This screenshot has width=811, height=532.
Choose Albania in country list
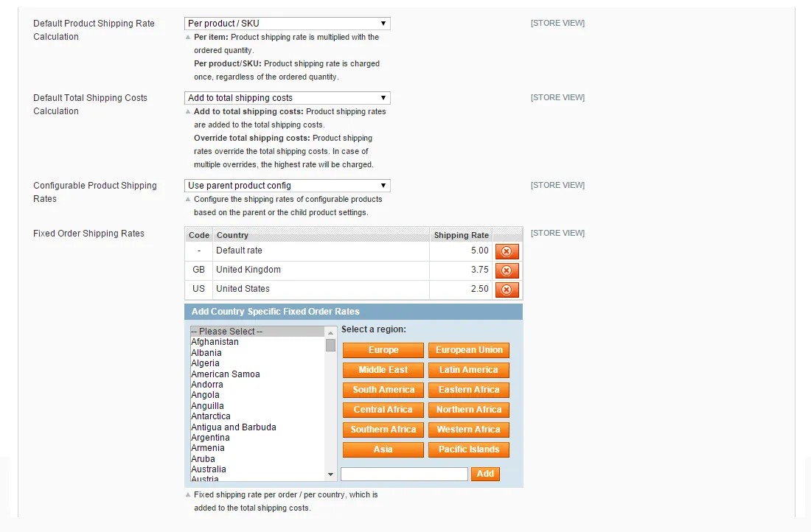click(257, 353)
